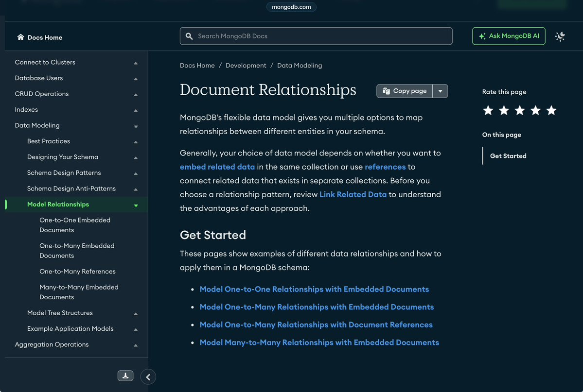Select One-to-Many References in the sidebar
This screenshot has width=583, height=392.
(77, 271)
